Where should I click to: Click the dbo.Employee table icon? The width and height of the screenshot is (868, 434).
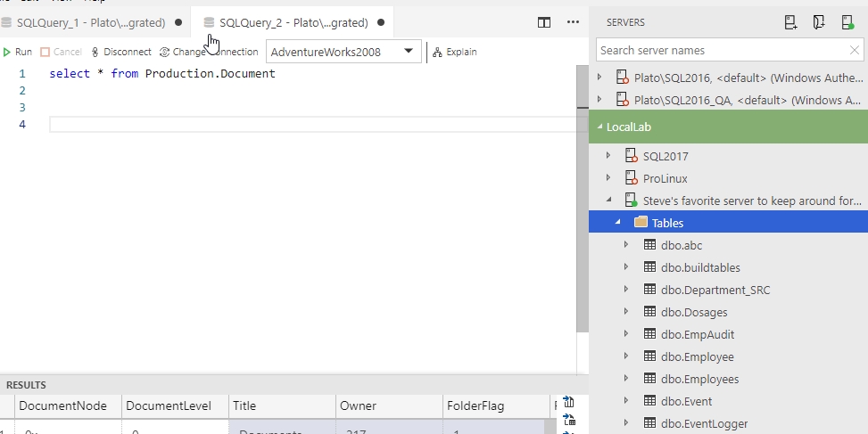point(650,356)
